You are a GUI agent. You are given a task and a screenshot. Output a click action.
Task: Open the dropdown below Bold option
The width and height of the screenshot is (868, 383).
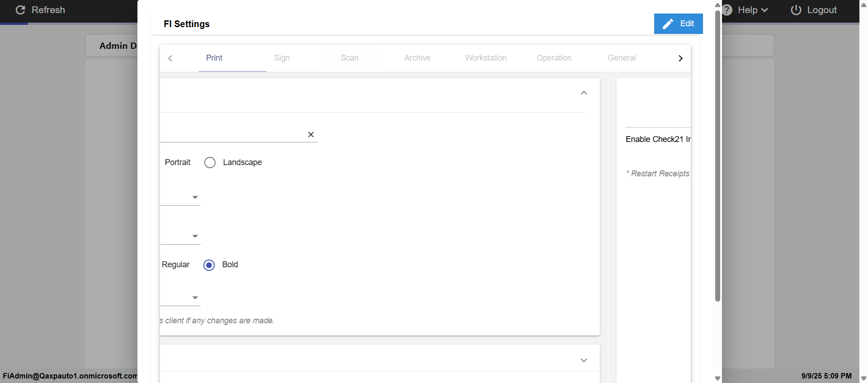tap(195, 298)
